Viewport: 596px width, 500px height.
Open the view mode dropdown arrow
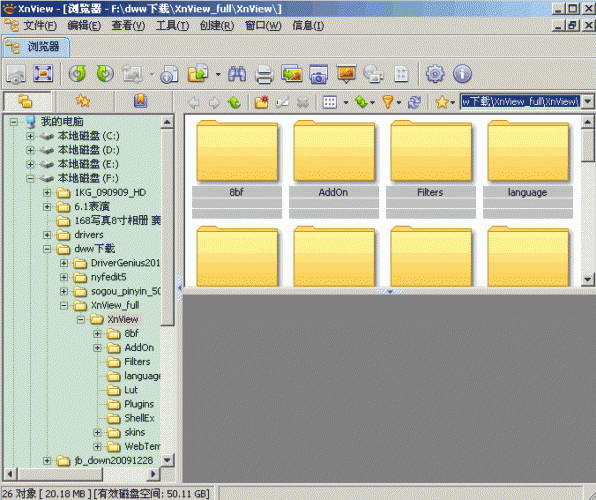pyautogui.click(x=346, y=102)
